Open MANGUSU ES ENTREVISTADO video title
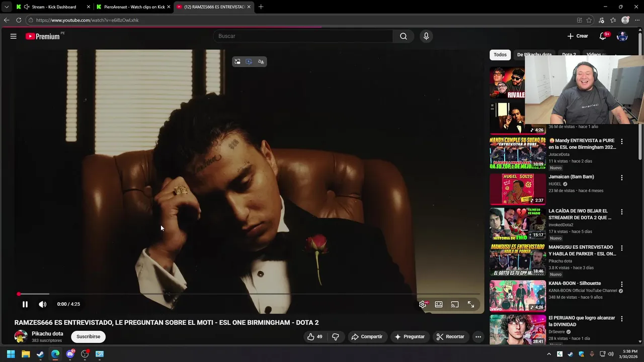 [x=582, y=250]
